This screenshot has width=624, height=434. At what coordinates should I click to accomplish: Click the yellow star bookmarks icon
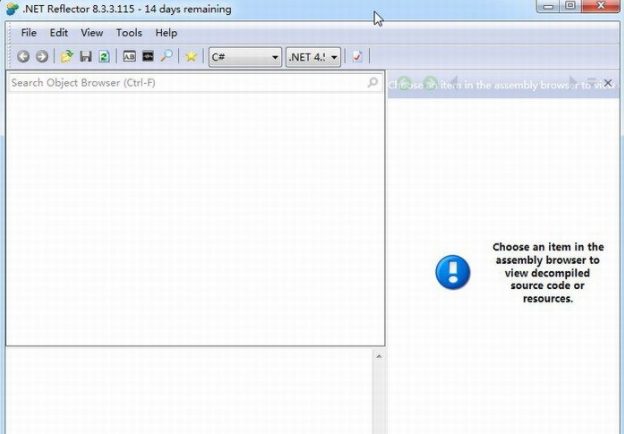(191, 56)
